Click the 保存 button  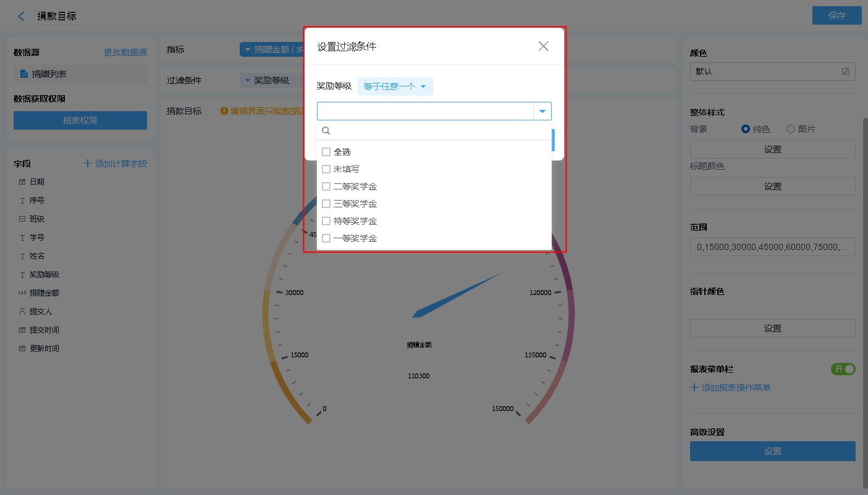[x=836, y=16]
